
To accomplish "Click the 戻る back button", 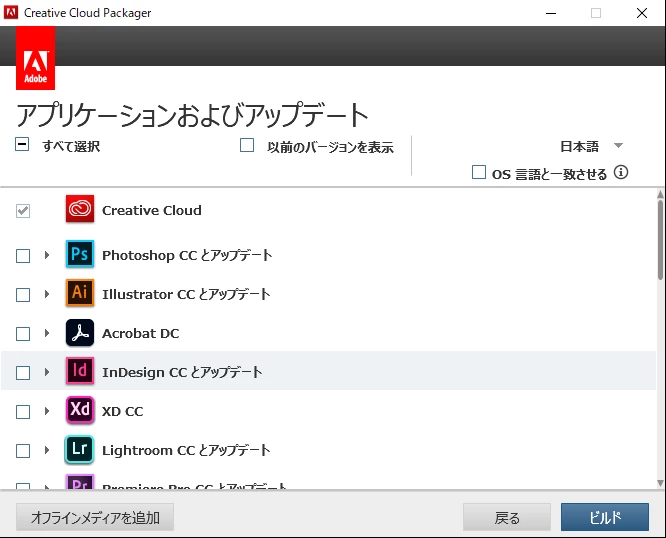I will click(x=507, y=517).
